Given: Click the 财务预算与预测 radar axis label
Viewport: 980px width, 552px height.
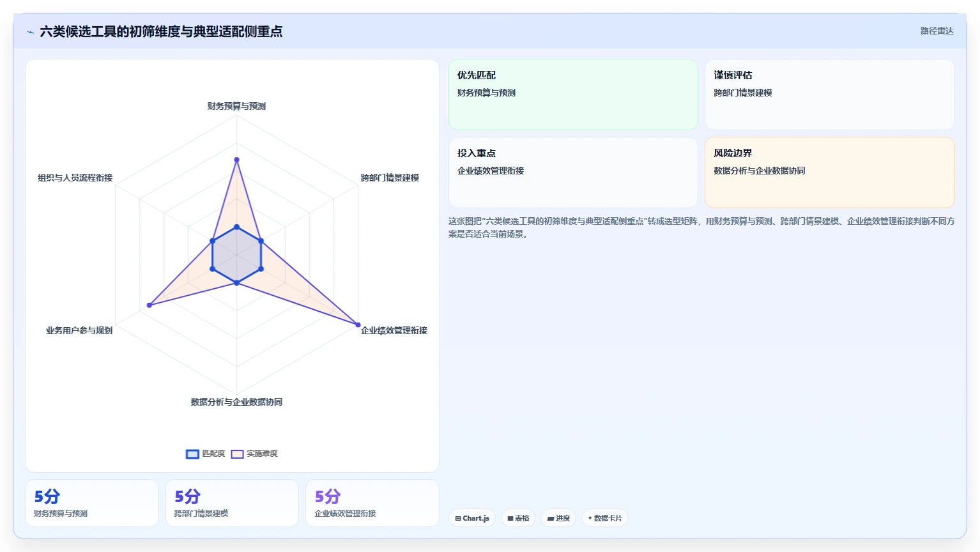Looking at the screenshot, I should point(236,106).
